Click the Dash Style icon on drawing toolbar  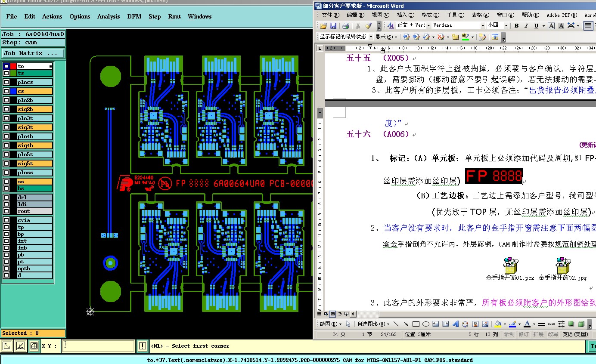pyautogui.click(x=551, y=324)
